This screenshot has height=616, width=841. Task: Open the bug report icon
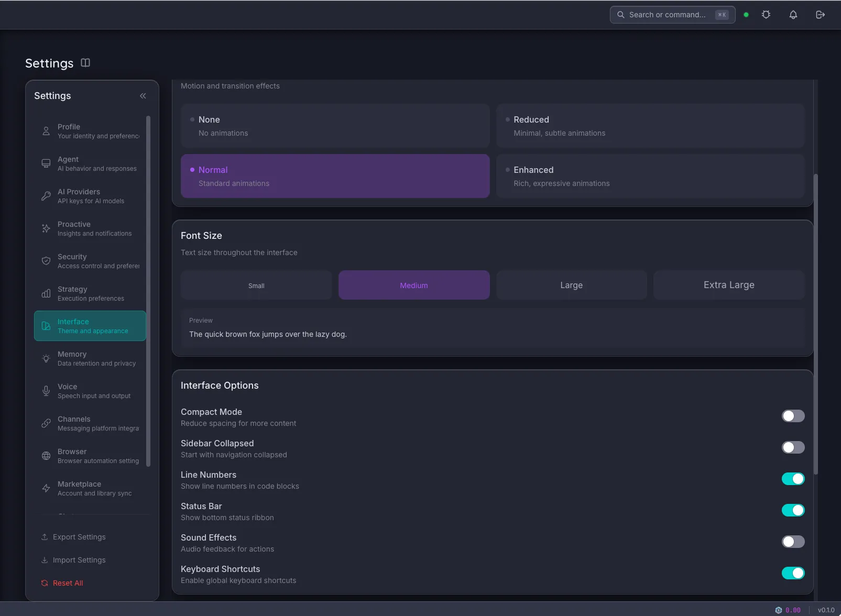click(x=766, y=15)
